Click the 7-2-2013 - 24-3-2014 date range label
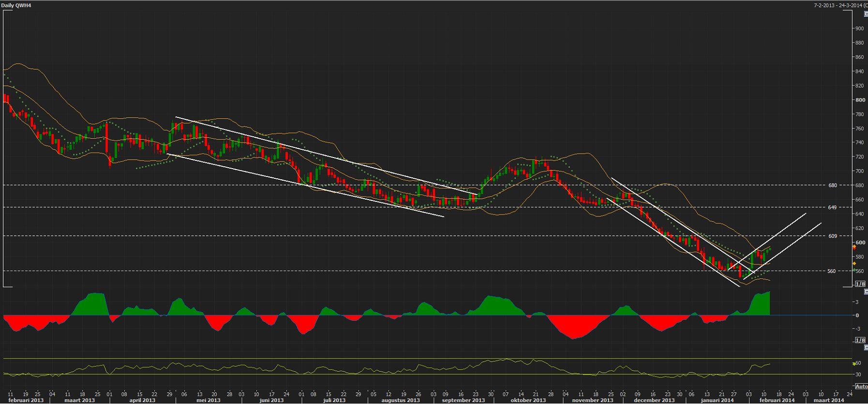Screen dimensions: 868x404 tap(838, 5)
